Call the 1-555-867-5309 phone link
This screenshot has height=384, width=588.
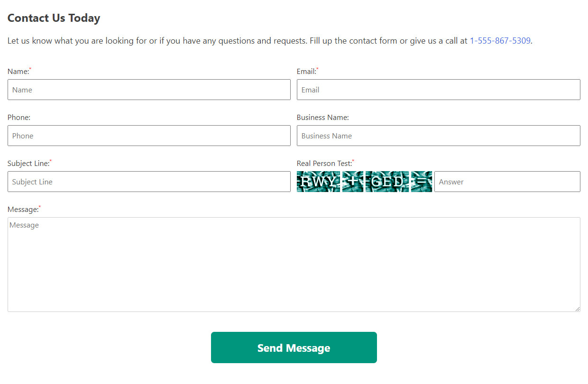pyautogui.click(x=500, y=41)
